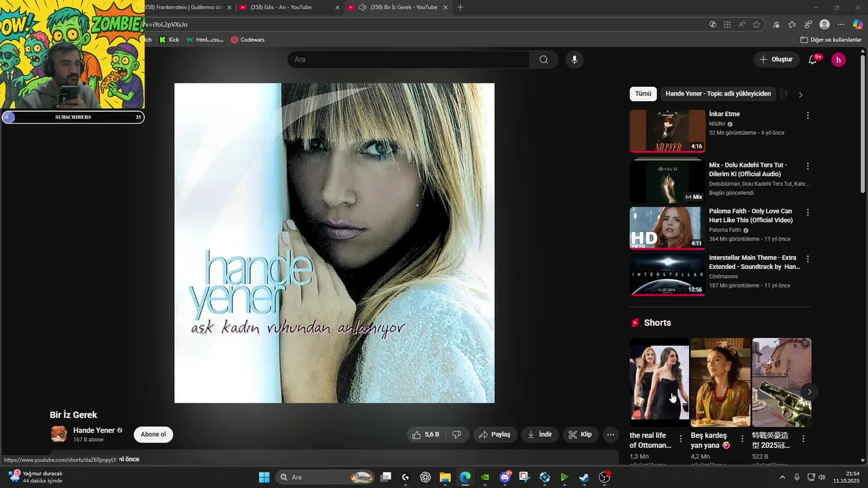The width and height of the screenshot is (868, 488).
Task: Toggle read aloud icon in address bar
Action: [742, 24]
